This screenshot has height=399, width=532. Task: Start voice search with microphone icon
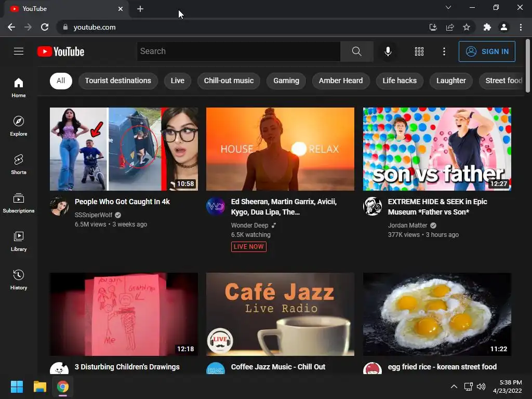point(388,51)
